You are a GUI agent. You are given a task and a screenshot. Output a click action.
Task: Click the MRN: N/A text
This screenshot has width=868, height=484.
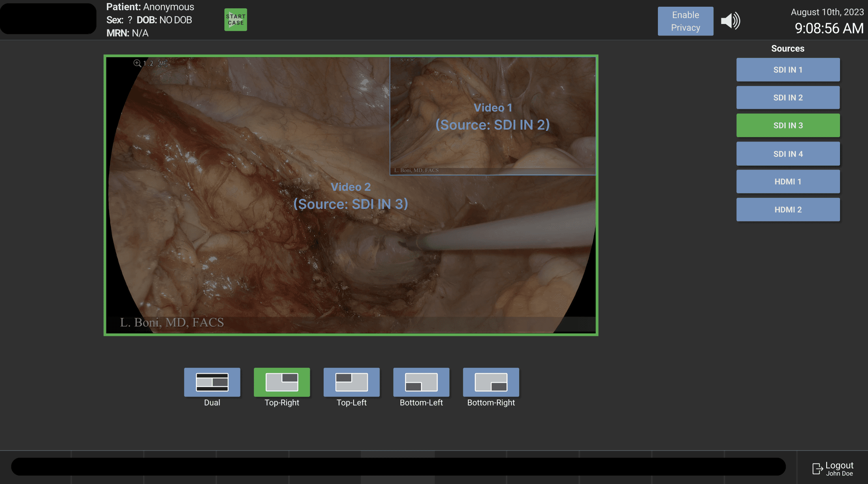[x=127, y=33]
